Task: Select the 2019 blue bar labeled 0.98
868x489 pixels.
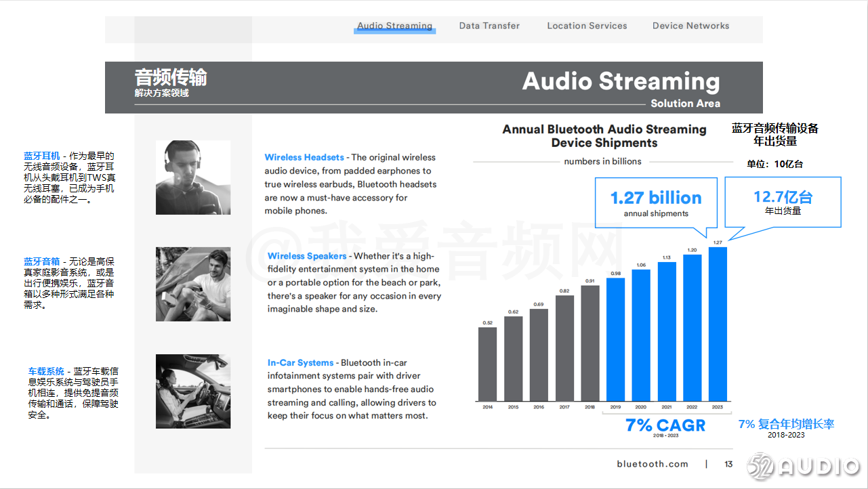Action: [x=615, y=339]
